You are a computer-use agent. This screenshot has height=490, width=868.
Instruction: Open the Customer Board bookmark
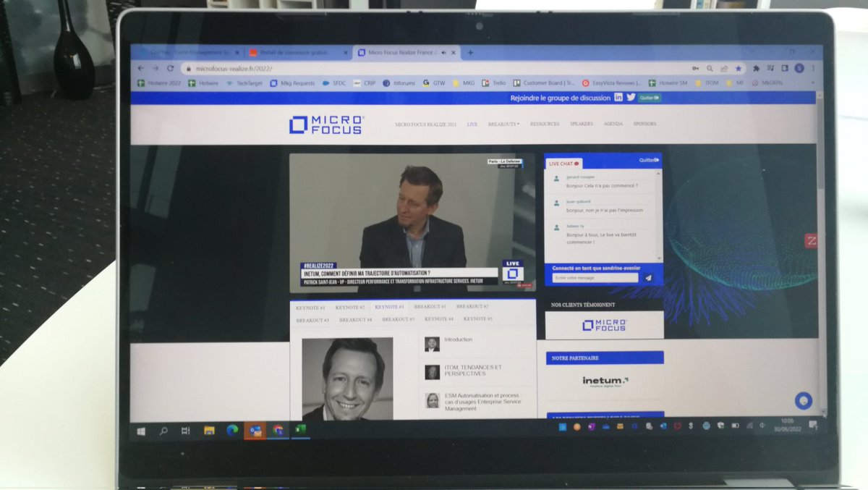542,83
